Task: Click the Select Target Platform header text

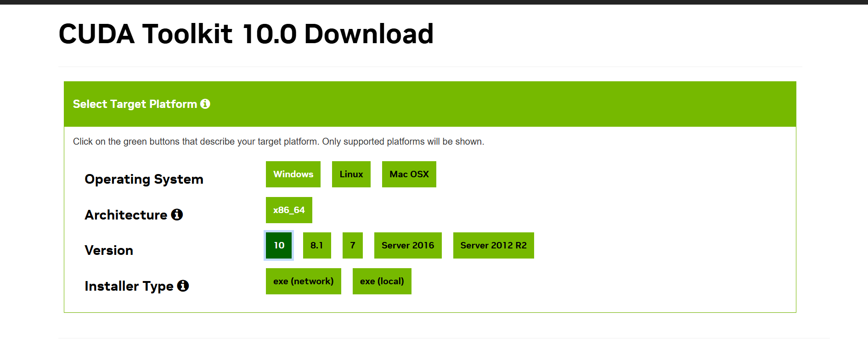Action: [135, 104]
